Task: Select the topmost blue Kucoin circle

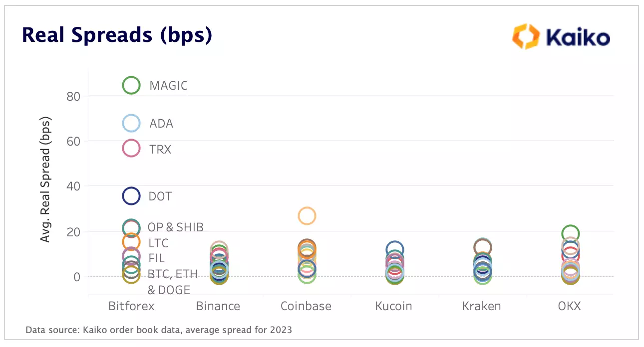Action: tap(395, 250)
